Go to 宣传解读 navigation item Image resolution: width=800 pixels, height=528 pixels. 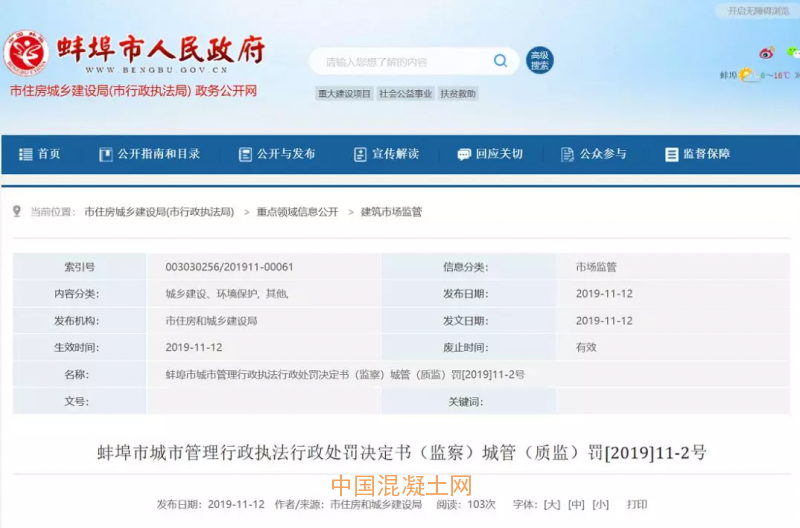pos(386,154)
